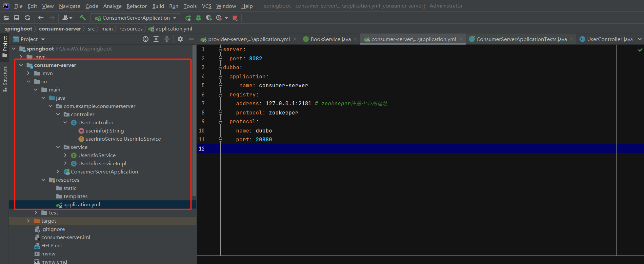The width and height of the screenshot is (644, 264).
Task: Select application.yml in project tree
Action: [x=82, y=204]
